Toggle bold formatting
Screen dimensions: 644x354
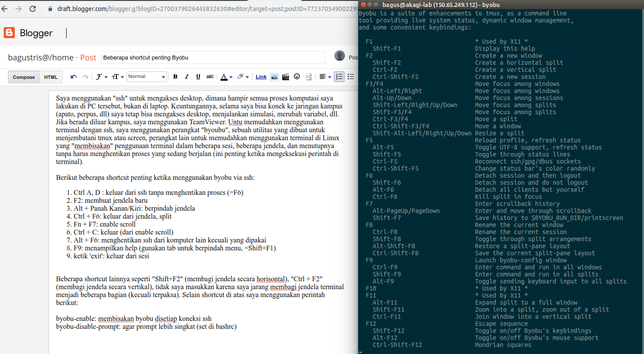[175, 77]
